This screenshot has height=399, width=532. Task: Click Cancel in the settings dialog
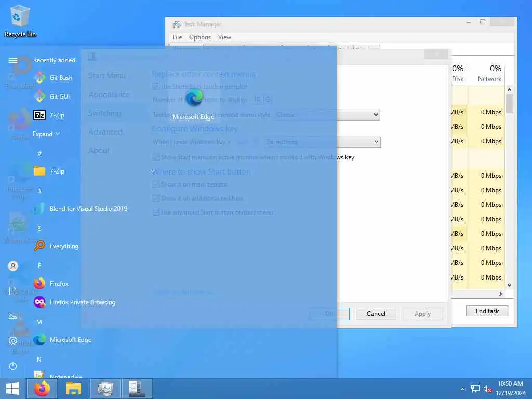(376, 314)
